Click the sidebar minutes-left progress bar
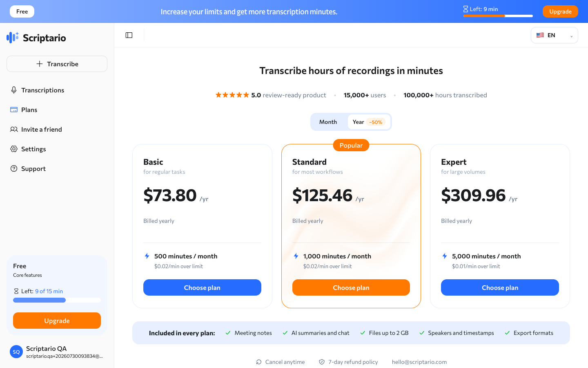The width and height of the screenshot is (588, 368). [x=57, y=300]
